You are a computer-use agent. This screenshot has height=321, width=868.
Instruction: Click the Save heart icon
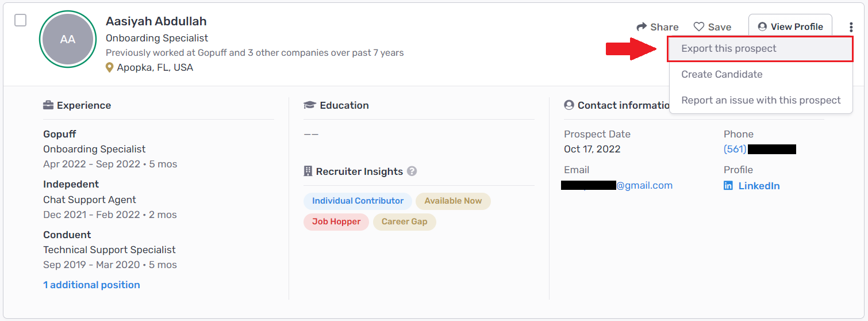coord(699,27)
